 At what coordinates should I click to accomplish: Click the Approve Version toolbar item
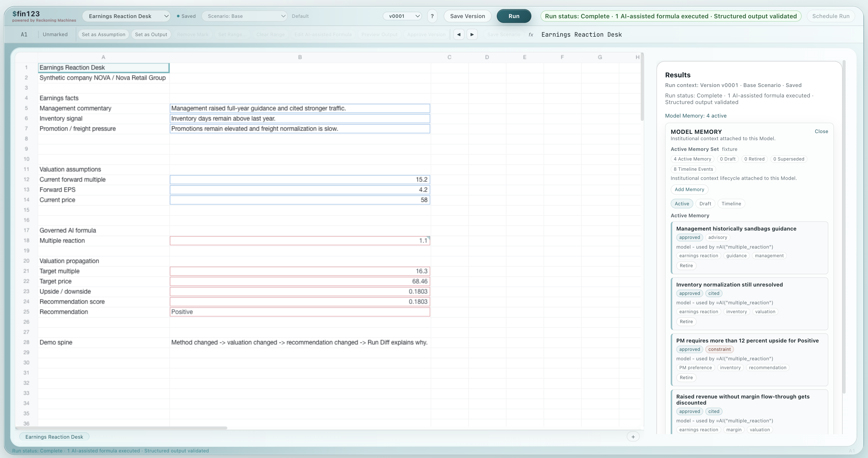[426, 34]
